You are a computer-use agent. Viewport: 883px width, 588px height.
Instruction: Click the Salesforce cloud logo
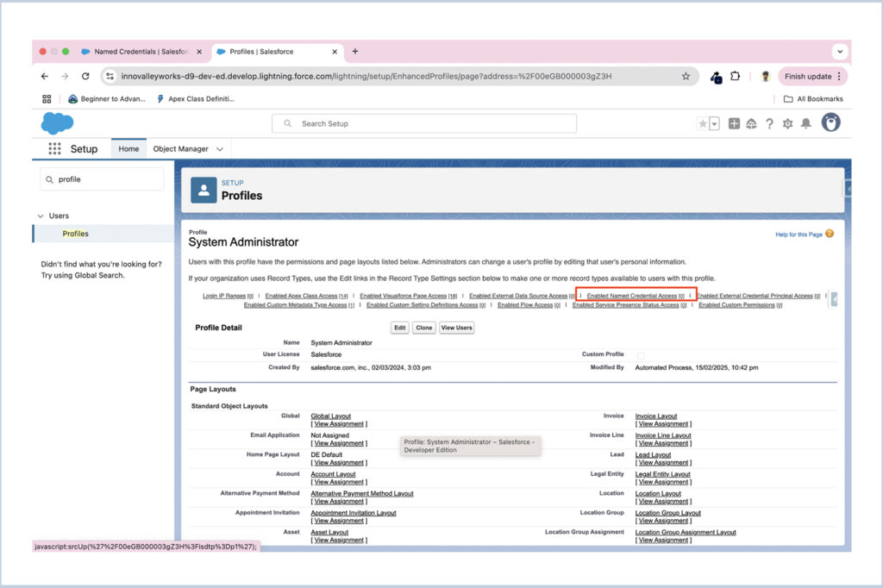coord(58,122)
